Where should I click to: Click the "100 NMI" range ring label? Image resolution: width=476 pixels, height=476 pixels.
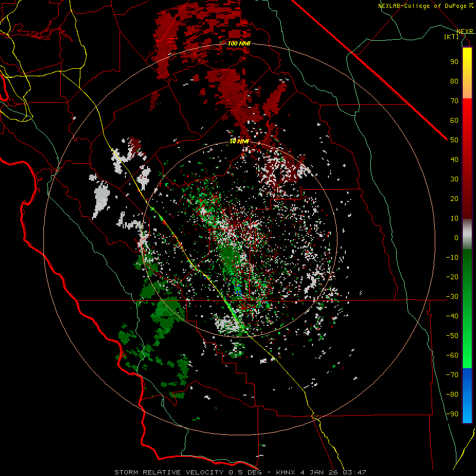(239, 44)
